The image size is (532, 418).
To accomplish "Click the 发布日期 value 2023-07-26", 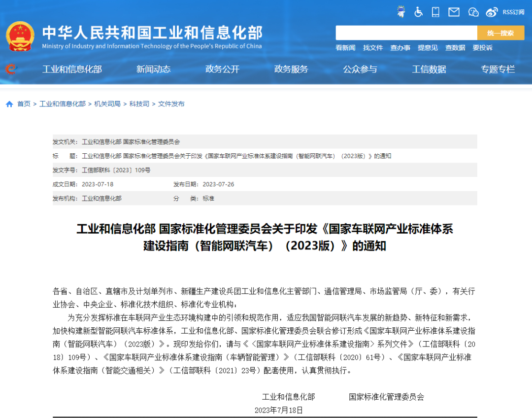I will 219,184.
